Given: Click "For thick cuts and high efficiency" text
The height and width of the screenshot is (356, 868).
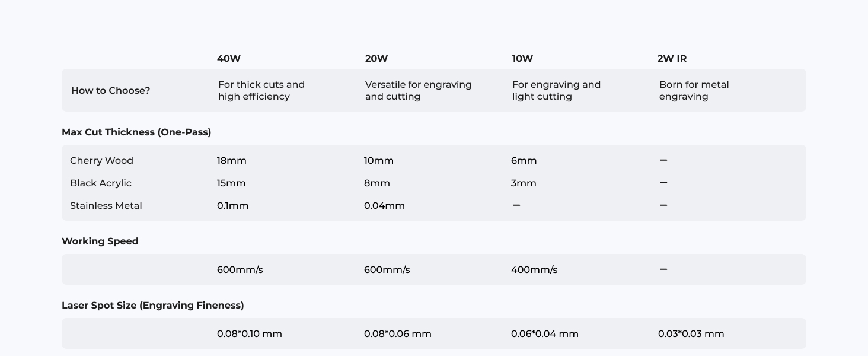Looking at the screenshot, I should (261, 91).
